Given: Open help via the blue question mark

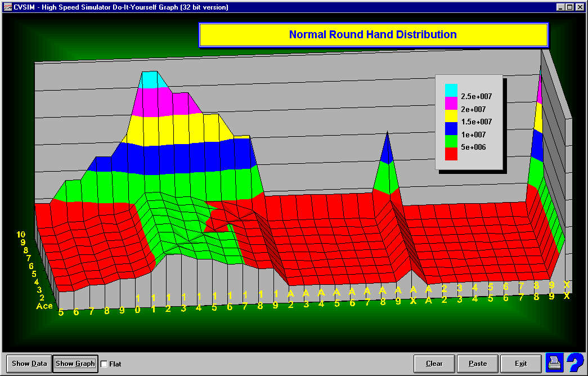Looking at the screenshot, I should 575,363.
